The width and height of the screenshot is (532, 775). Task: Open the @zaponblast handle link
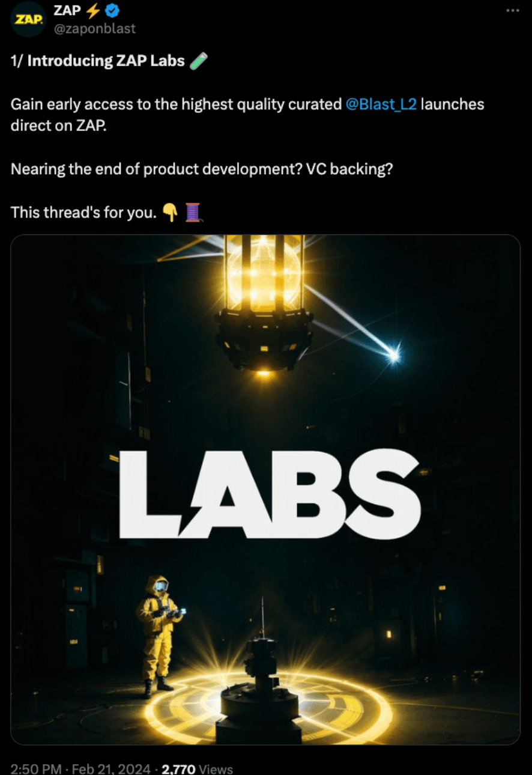click(x=95, y=28)
